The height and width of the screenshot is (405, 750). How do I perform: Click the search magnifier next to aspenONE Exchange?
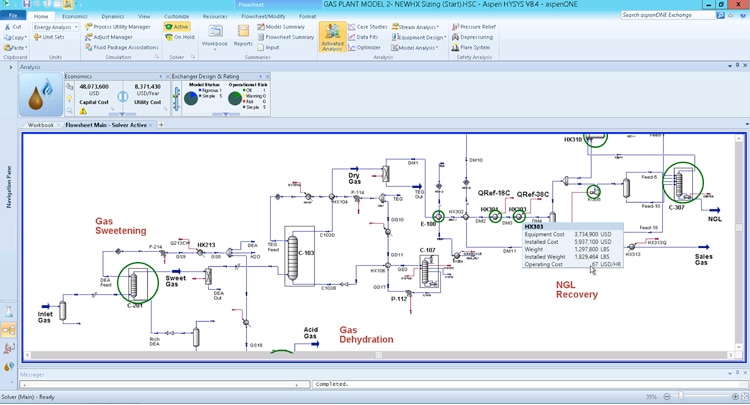tap(720, 15)
